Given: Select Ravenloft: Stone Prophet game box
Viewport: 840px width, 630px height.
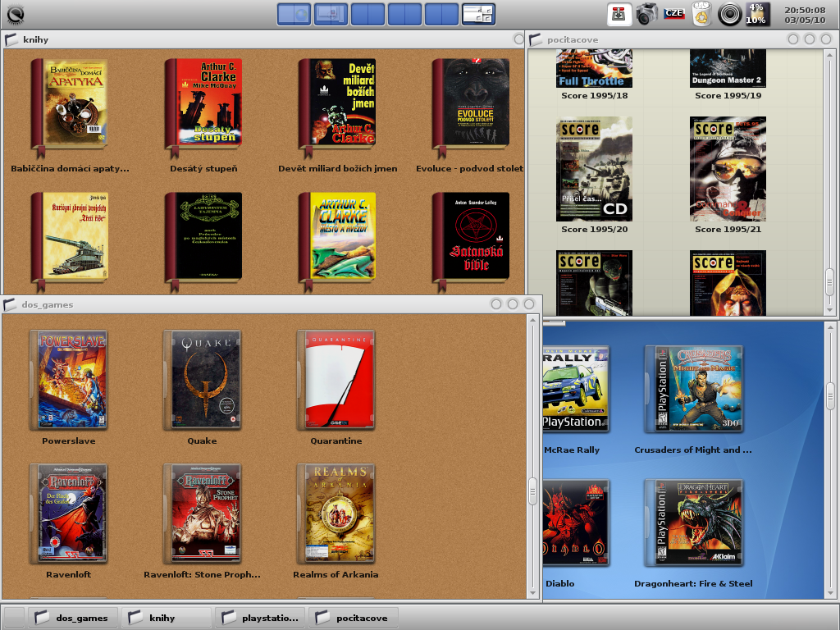Looking at the screenshot, I should pyautogui.click(x=203, y=514).
